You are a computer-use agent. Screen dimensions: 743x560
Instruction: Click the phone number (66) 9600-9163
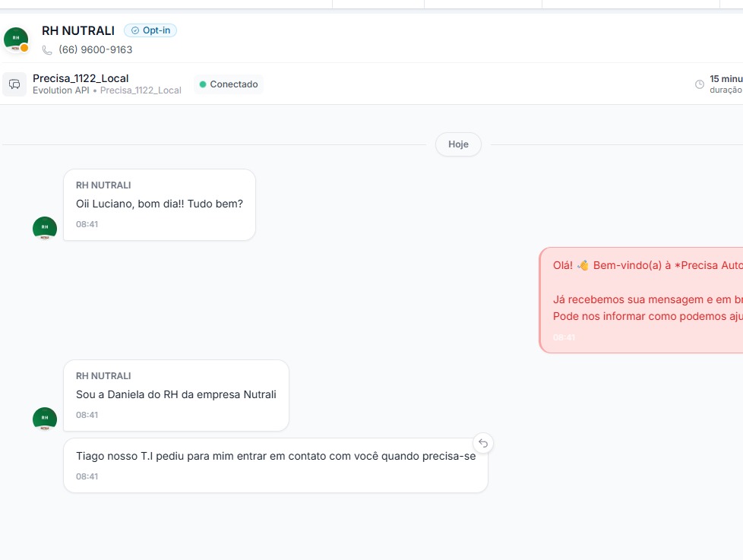[x=95, y=50]
